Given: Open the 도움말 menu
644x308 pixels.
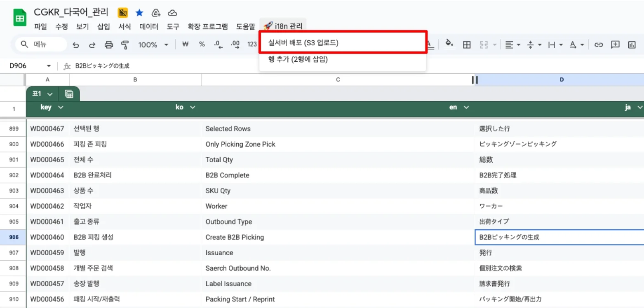Looking at the screenshot, I should click(x=245, y=26).
